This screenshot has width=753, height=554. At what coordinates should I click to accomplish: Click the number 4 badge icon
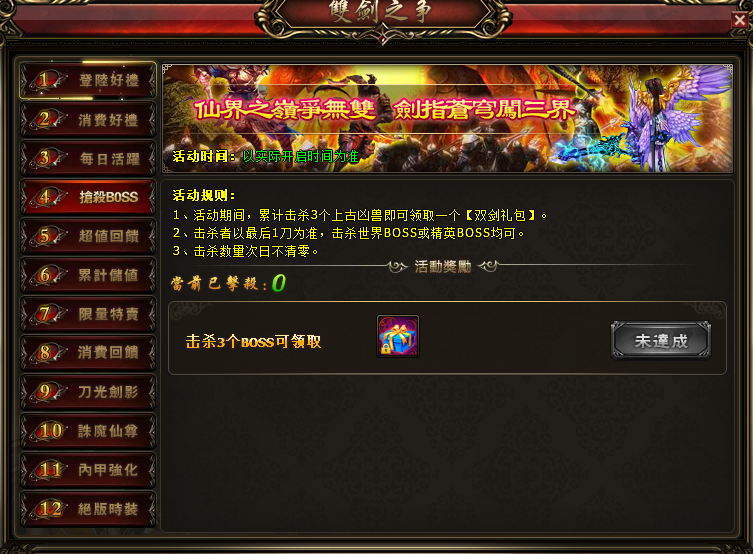[45, 196]
